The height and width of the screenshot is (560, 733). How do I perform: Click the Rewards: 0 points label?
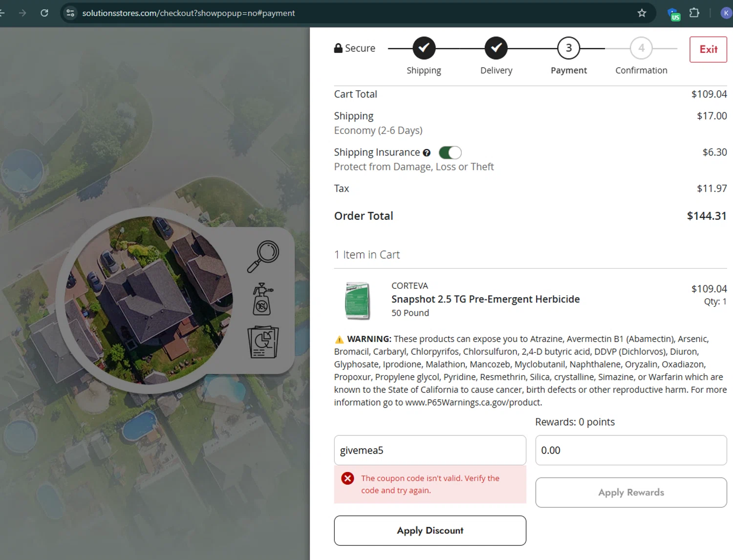[x=575, y=422]
